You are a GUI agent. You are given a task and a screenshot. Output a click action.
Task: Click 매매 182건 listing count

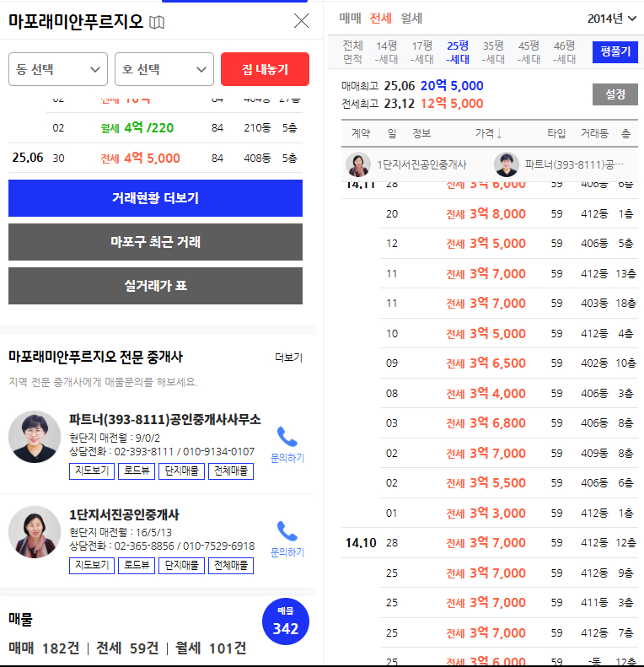coord(44,648)
